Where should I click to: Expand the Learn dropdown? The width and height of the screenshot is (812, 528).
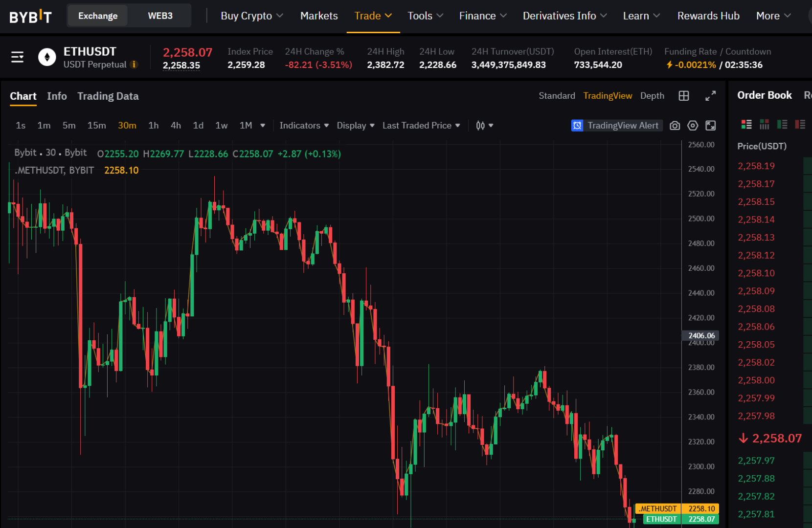coord(641,16)
